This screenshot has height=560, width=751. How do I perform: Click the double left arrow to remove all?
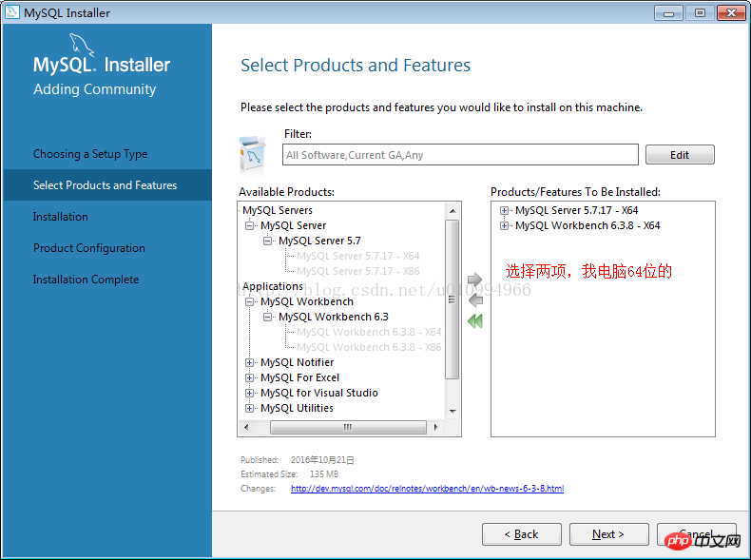[475, 321]
